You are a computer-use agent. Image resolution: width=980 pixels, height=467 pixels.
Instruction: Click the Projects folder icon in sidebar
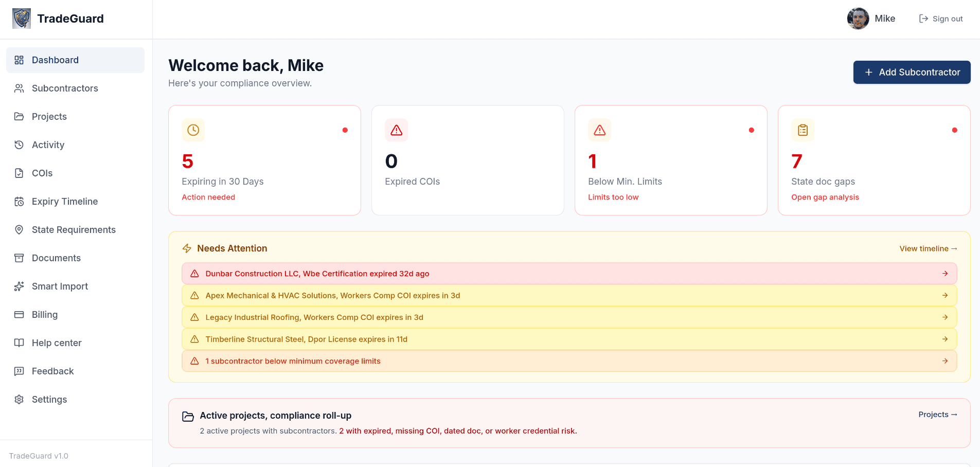pyautogui.click(x=19, y=117)
